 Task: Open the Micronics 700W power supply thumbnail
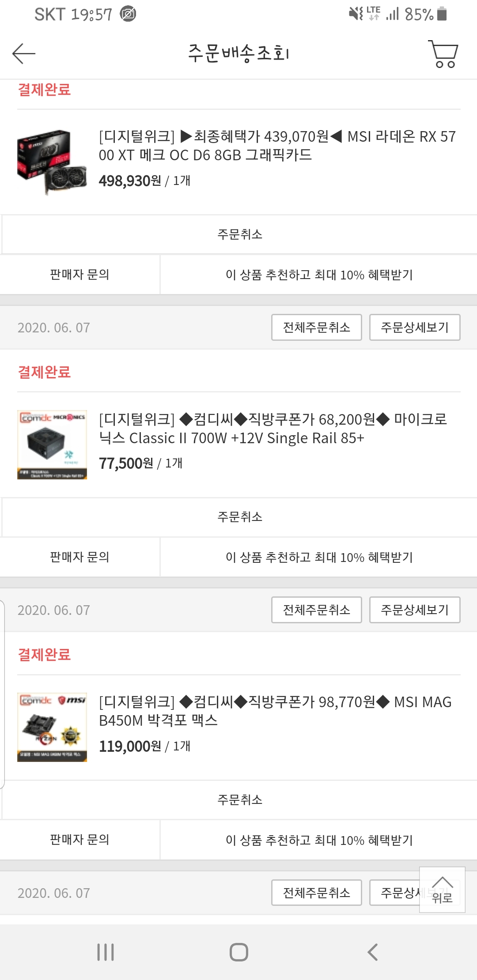tap(52, 445)
